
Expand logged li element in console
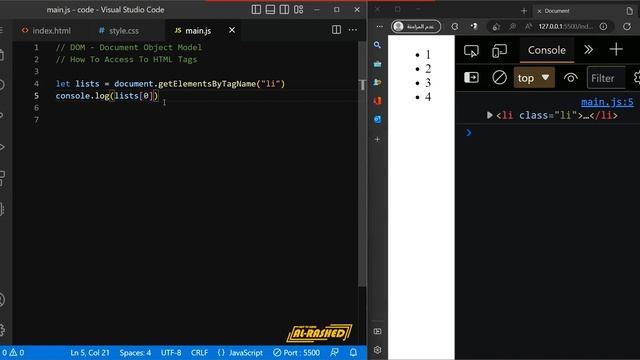point(489,116)
